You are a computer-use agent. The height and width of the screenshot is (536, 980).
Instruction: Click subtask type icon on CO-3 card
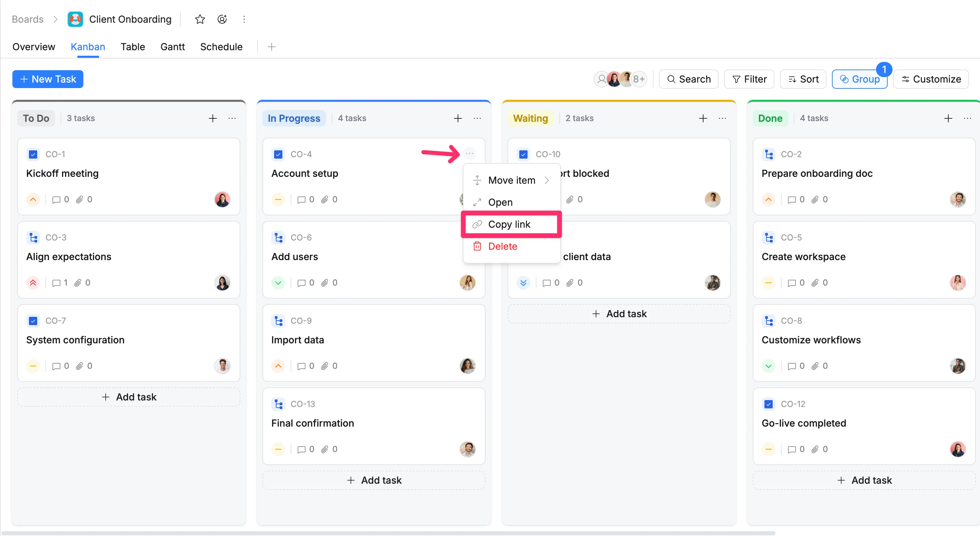click(x=33, y=237)
